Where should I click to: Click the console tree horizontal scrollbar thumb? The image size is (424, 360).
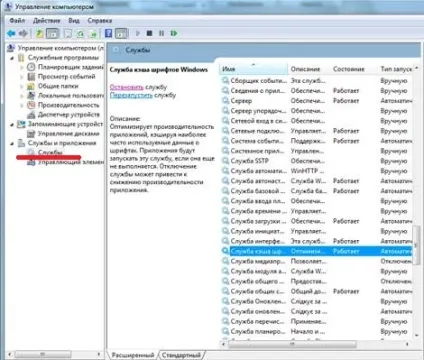click(x=43, y=354)
